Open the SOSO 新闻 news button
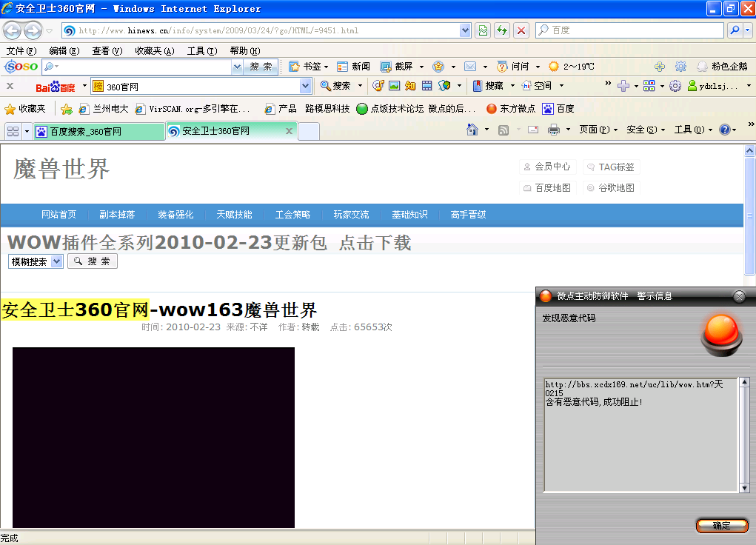The image size is (756, 545). [353, 67]
